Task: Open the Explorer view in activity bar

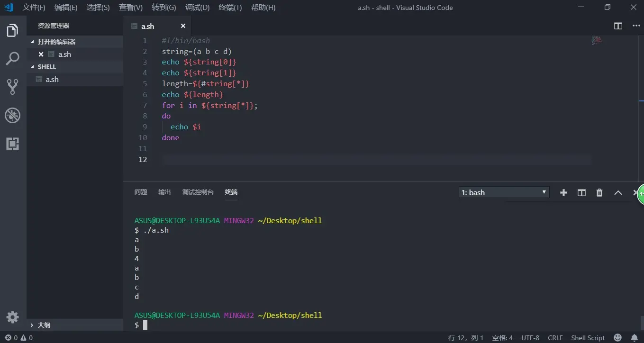Action: click(12, 31)
